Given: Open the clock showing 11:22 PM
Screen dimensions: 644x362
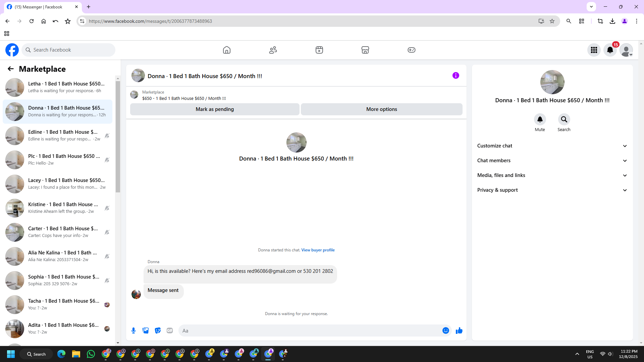Looking at the screenshot, I should click(x=629, y=354).
